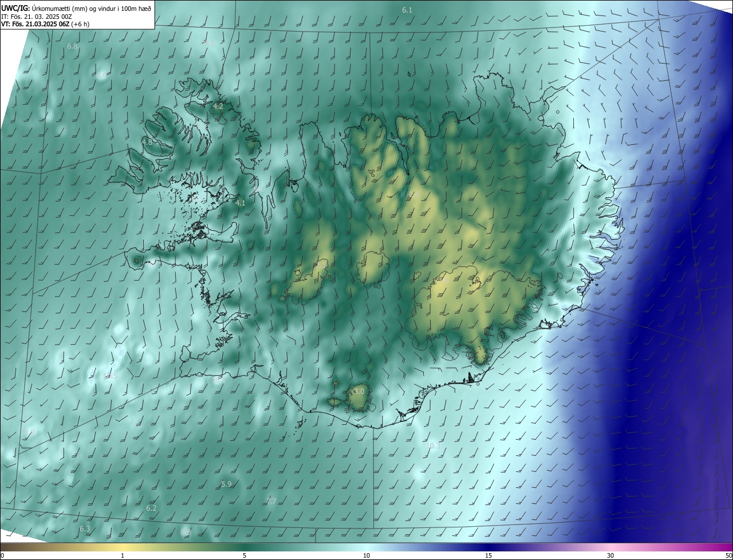Click the 6.1 precipitation value label
This screenshot has height=560, width=733.
(407, 10)
